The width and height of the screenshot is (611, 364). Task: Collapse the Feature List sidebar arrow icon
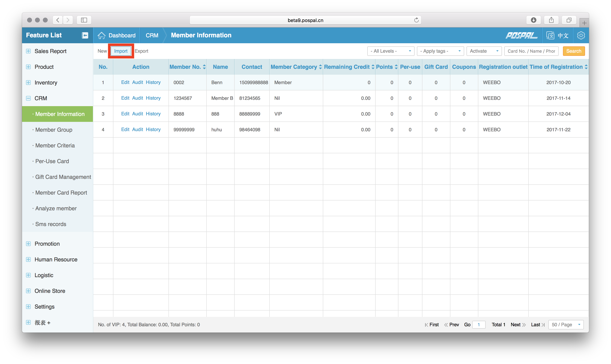click(85, 35)
